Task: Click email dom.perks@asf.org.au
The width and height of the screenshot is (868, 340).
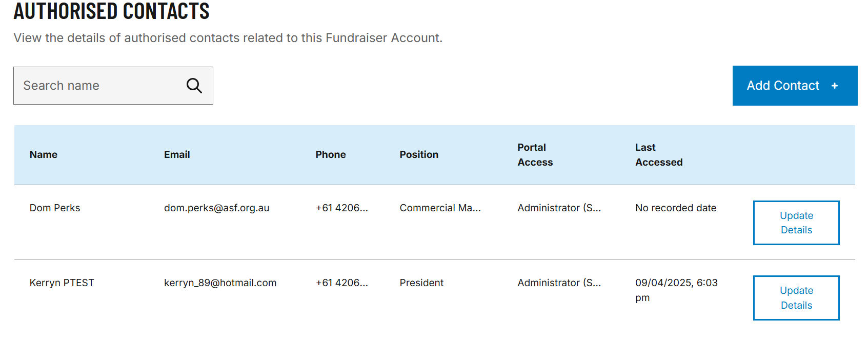Action: tap(216, 208)
